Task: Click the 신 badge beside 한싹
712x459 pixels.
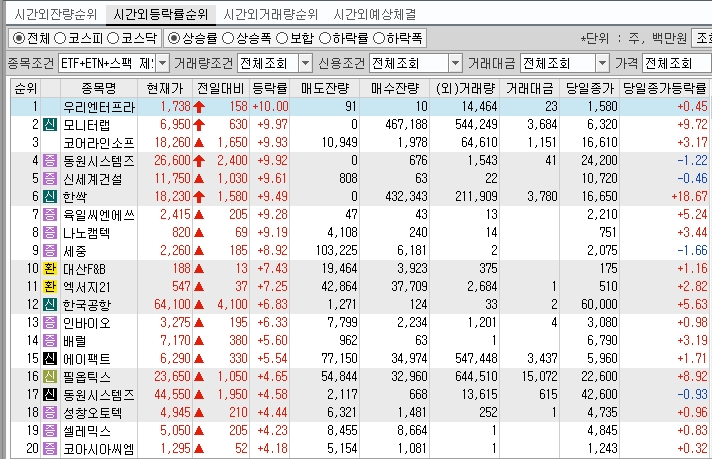Action: [50, 197]
